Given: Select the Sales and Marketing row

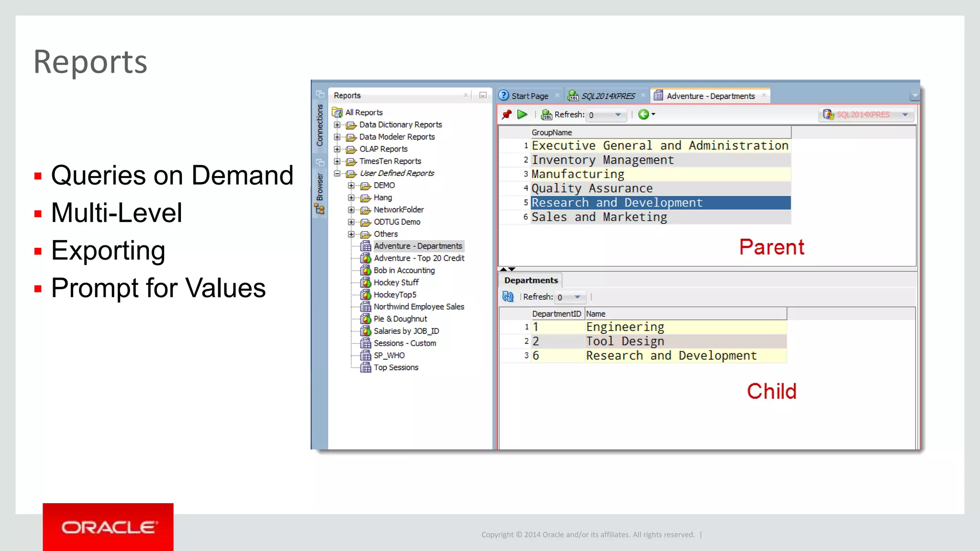Looking at the screenshot, I should (x=660, y=217).
